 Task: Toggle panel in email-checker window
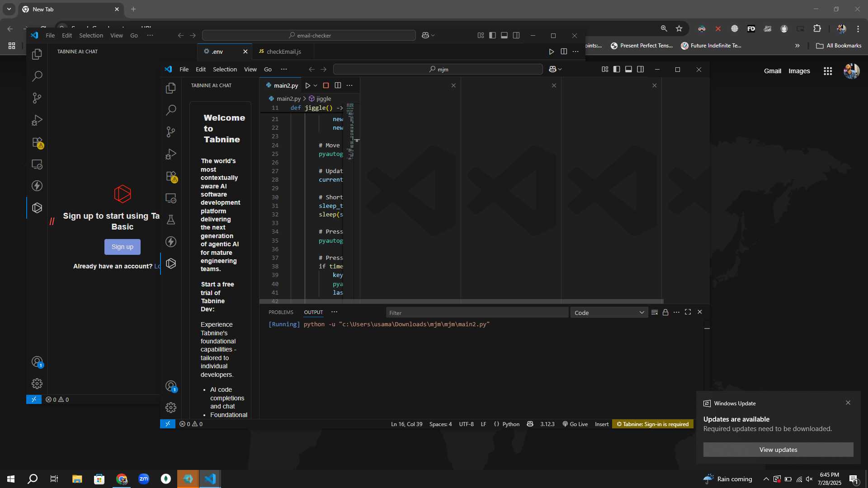click(504, 35)
